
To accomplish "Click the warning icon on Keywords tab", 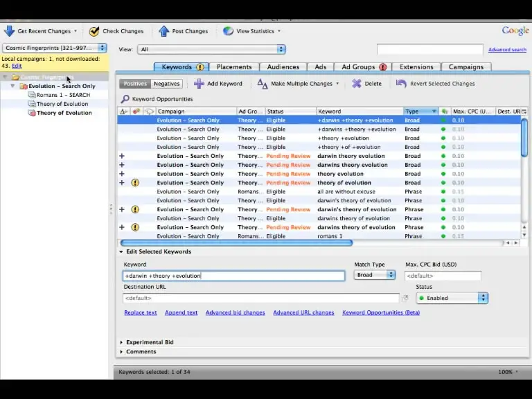I will [x=200, y=67].
